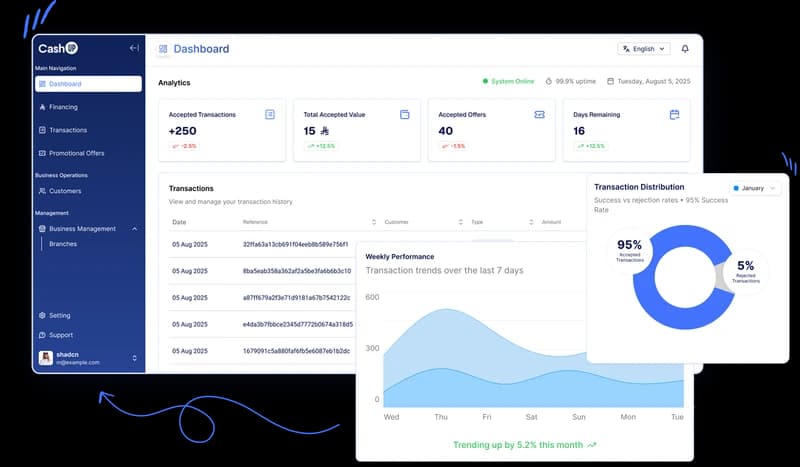
Task: Open the Support link in sidebar
Action: (x=61, y=335)
